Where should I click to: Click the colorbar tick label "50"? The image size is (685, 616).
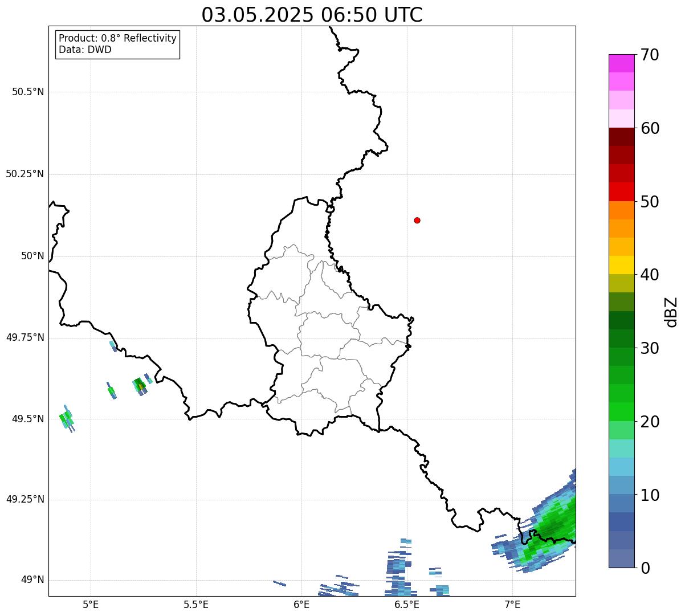pos(650,202)
